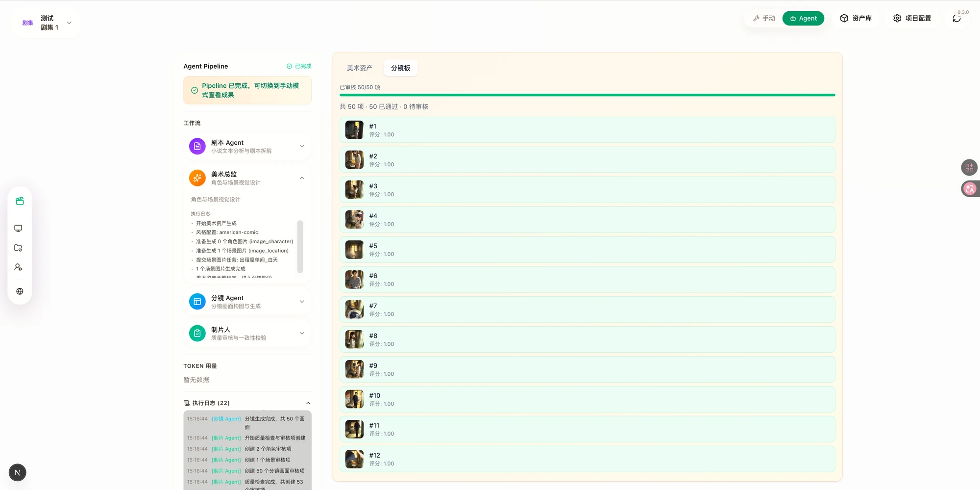Viewport: 980px width, 490px height.
Task: Click the clapperboard icon in left sidebar
Action: coord(20,201)
